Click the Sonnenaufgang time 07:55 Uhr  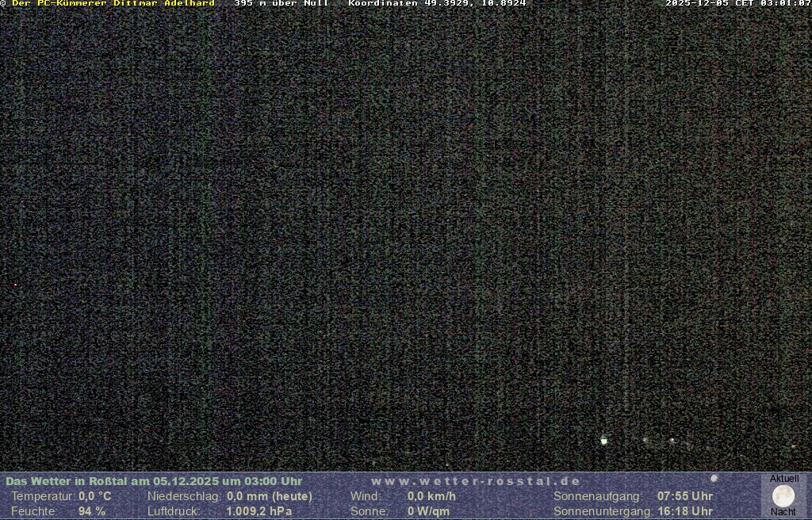[x=685, y=496]
